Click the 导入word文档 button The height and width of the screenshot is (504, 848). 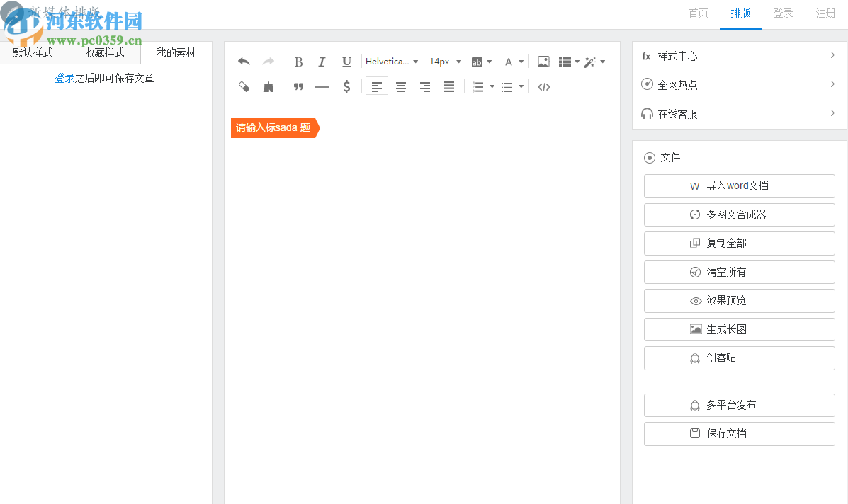pos(740,186)
